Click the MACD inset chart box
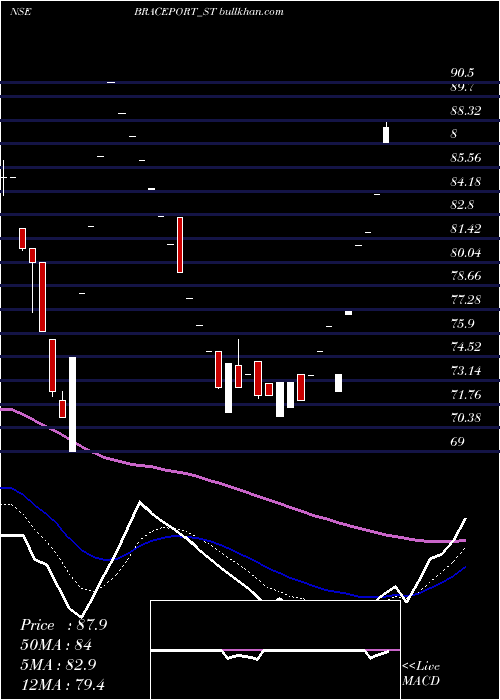 click(275, 650)
